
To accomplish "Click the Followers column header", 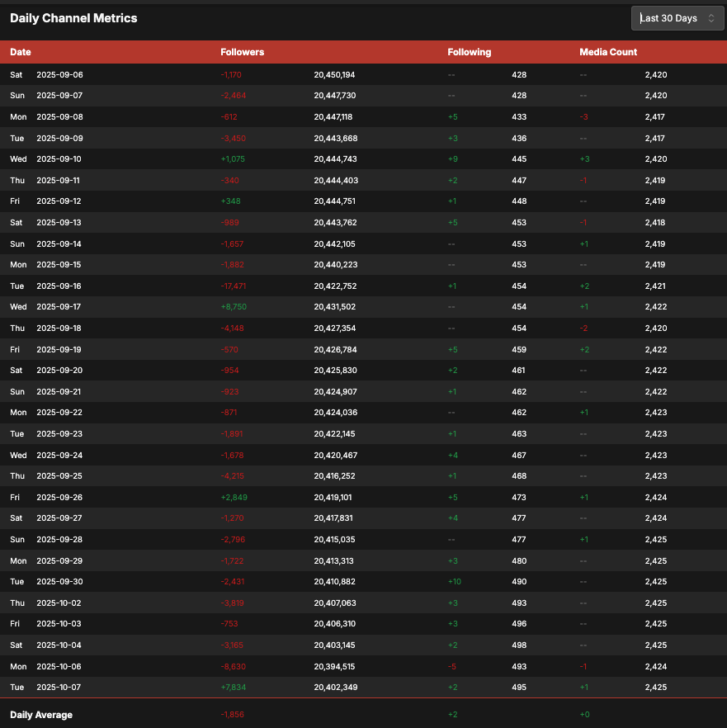I will pyautogui.click(x=242, y=52).
